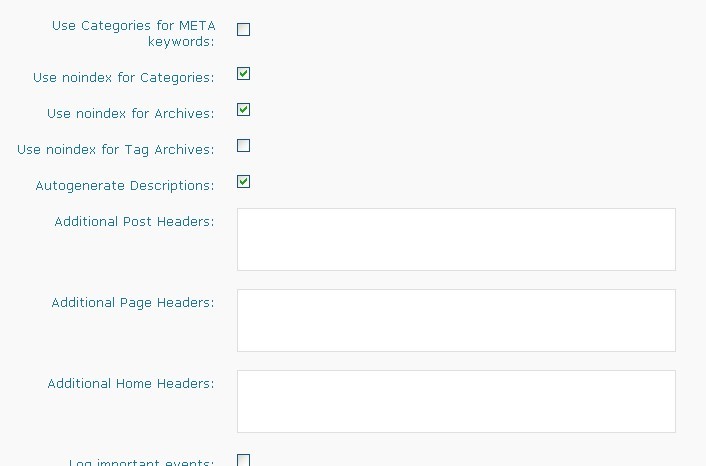Click the Use noindex for Archives label
706x466 pixels.
[130, 114]
